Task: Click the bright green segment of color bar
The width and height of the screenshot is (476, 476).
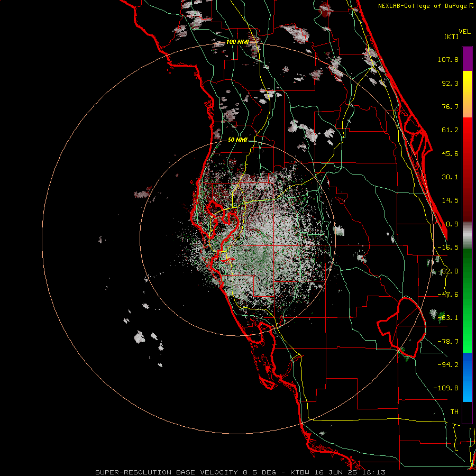Action: pyautogui.click(x=467, y=300)
